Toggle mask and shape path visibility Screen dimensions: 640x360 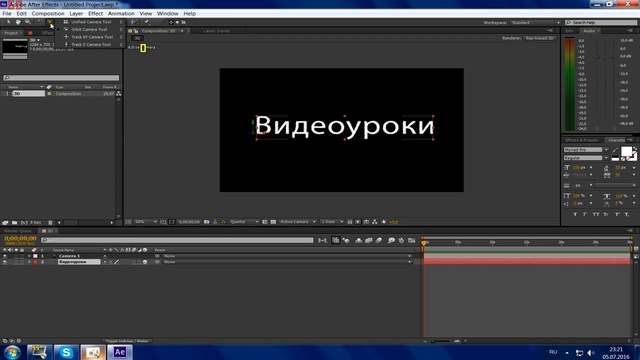171,222
